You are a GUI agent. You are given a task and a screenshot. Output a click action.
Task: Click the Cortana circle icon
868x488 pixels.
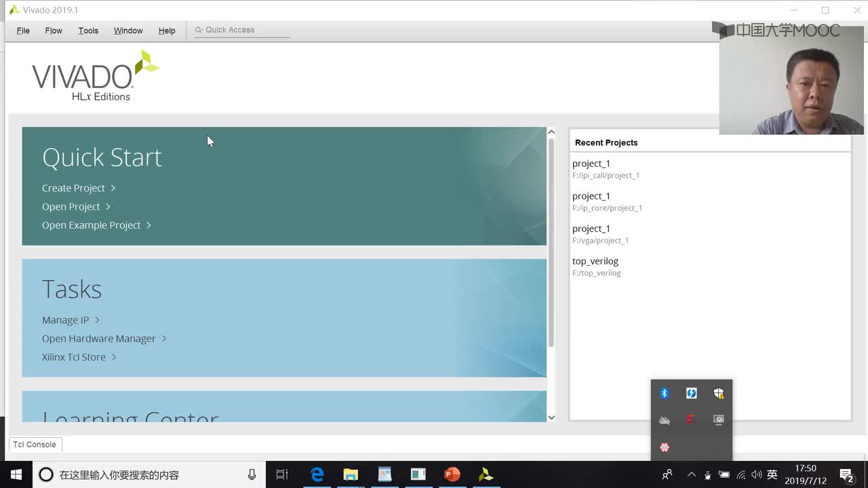(45, 474)
